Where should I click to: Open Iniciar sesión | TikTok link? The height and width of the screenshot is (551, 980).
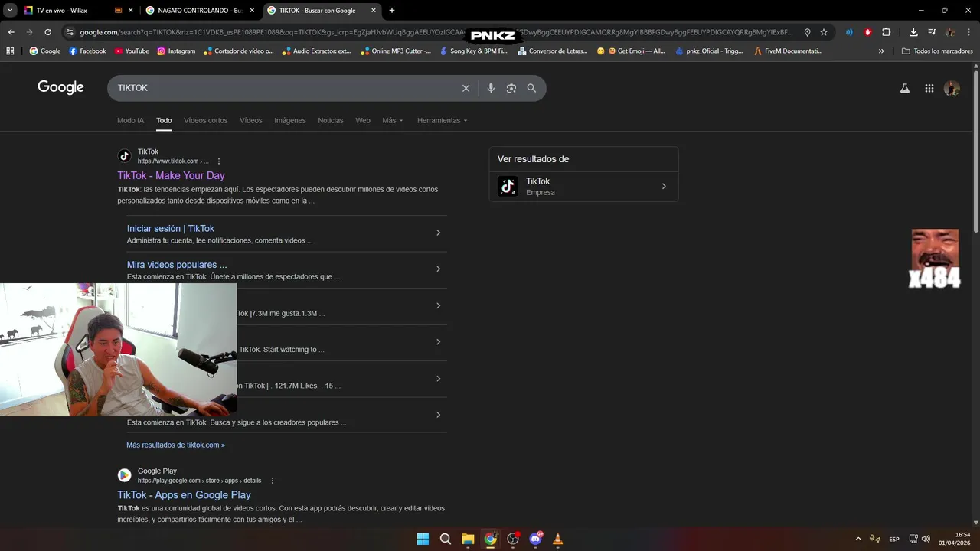171,228
